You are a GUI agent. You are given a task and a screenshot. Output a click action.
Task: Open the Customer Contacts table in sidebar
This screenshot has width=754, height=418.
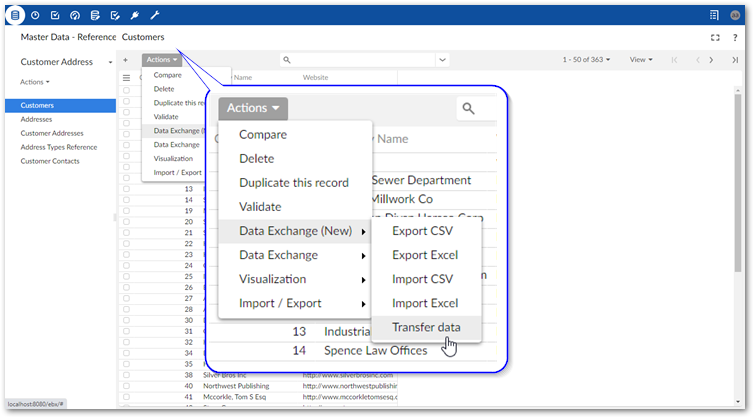point(50,161)
